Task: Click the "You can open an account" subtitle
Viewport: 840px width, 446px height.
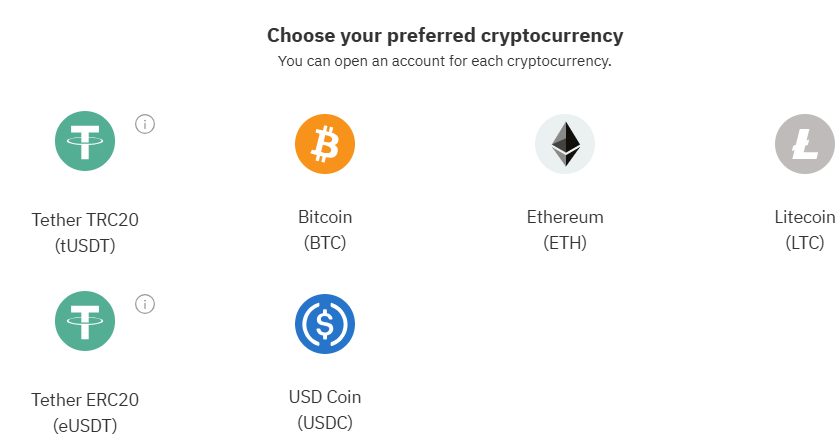Action: pyautogui.click(x=445, y=61)
